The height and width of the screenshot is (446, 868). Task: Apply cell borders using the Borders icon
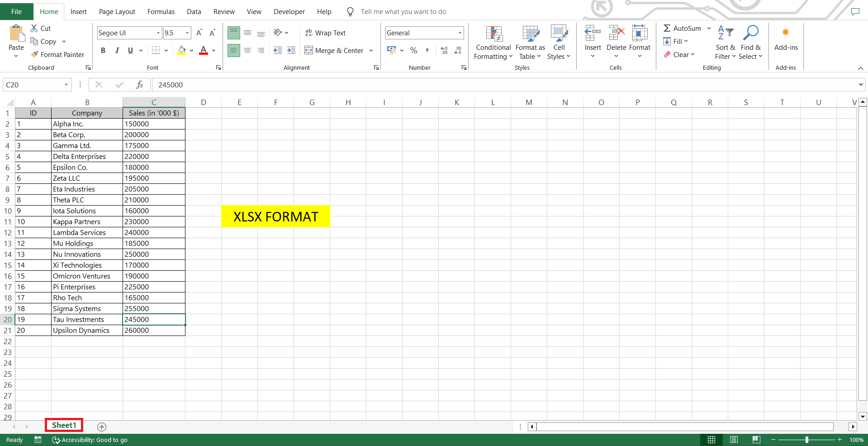(156, 50)
